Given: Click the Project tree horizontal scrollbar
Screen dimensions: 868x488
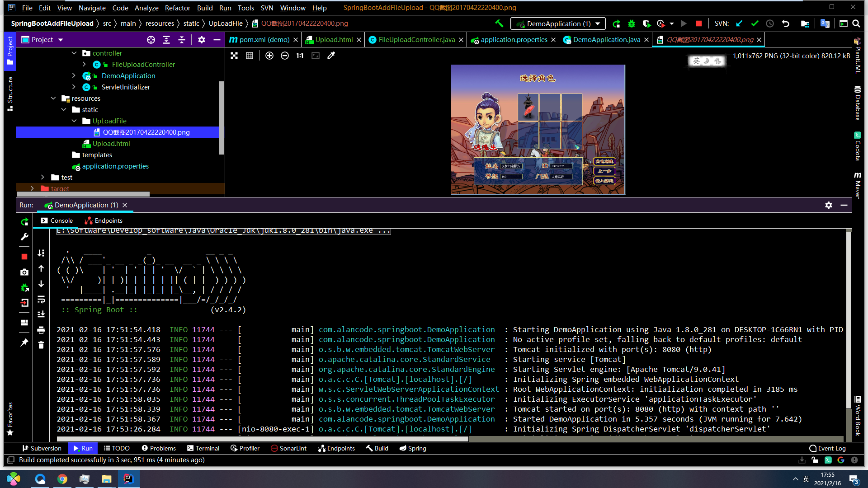Looking at the screenshot, I should point(83,194).
